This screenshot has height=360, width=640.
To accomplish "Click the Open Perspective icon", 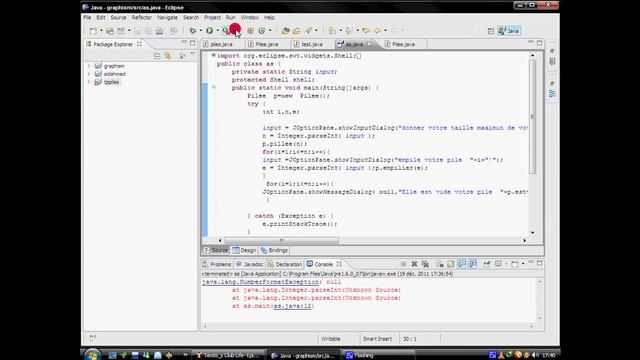I will pos(491,31).
